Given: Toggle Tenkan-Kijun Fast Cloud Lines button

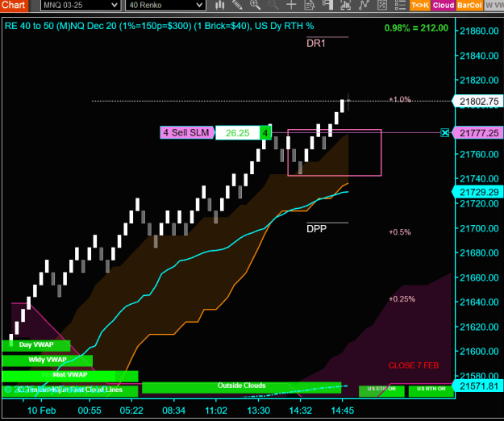Looking at the screenshot, I should point(70,390).
